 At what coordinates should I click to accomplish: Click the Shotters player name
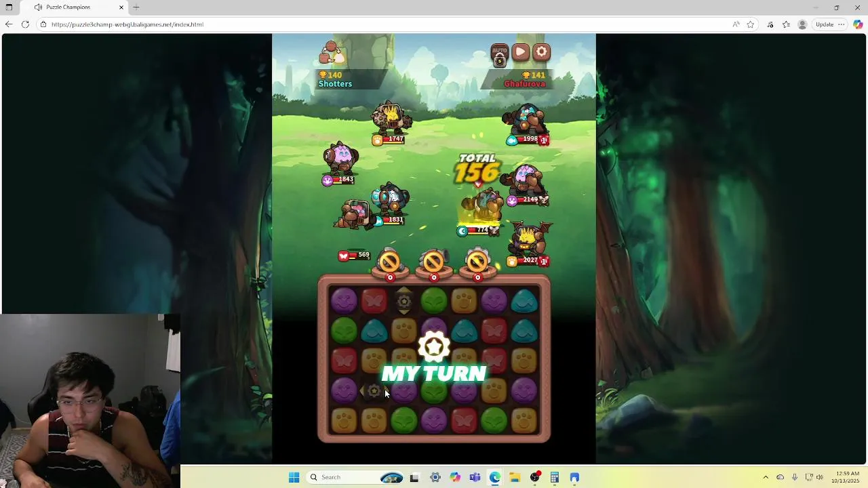335,84
